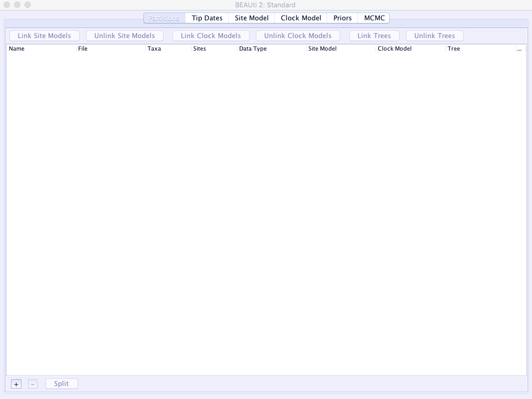Select the Data Type column header
Viewport: 532px width, 399px height.
pos(272,49)
